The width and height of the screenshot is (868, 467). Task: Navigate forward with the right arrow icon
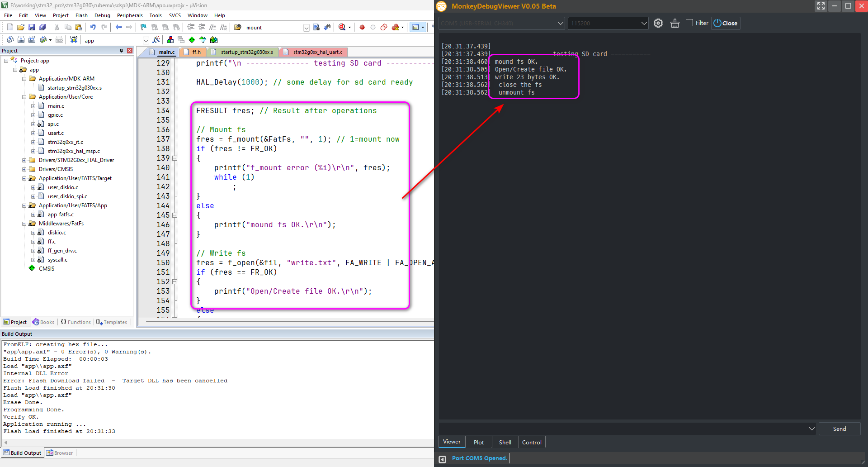click(x=129, y=27)
